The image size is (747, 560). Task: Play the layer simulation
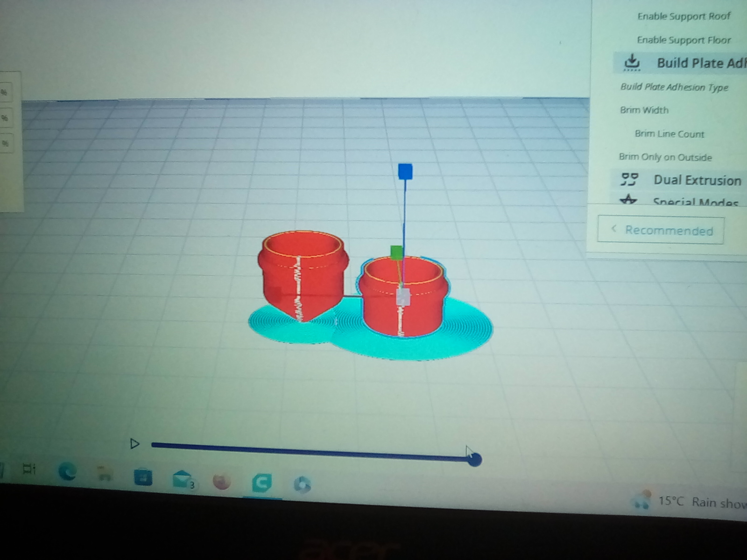pyautogui.click(x=134, y=443)
